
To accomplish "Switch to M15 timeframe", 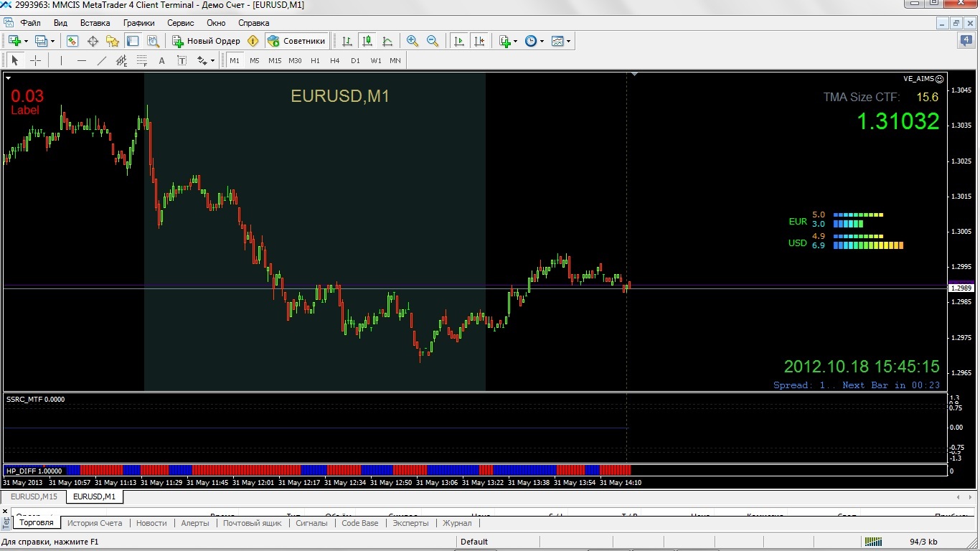I will click(x=275, y=60).
